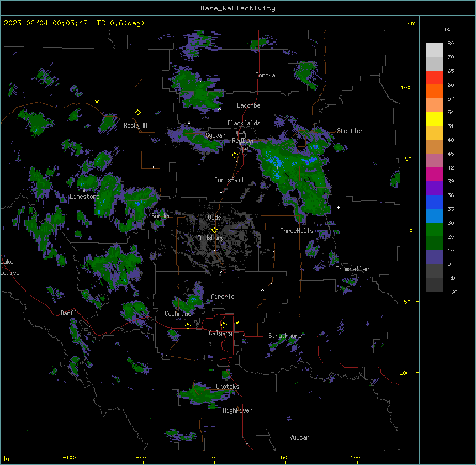Select the bright green 20-30 dBZ swatch
This screenshot has height=465, width=476.
point(434,230)
